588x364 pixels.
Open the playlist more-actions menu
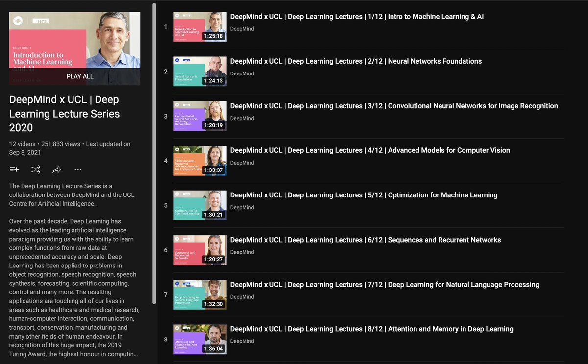coord(77,169)
